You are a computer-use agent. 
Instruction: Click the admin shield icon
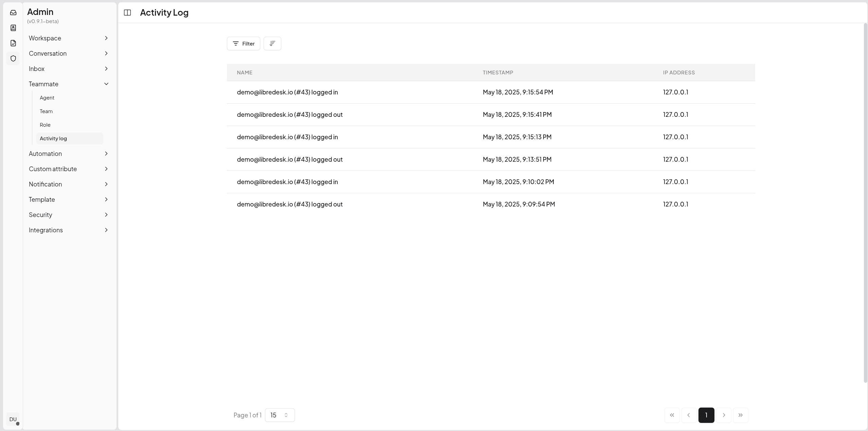13,58
